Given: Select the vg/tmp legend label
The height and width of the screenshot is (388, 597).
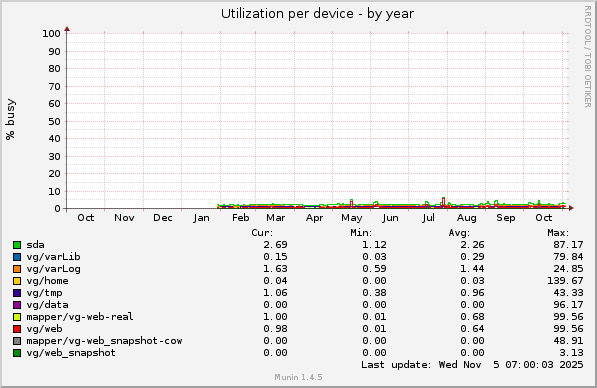Looking at the screenshot, I should click(44, 293).
